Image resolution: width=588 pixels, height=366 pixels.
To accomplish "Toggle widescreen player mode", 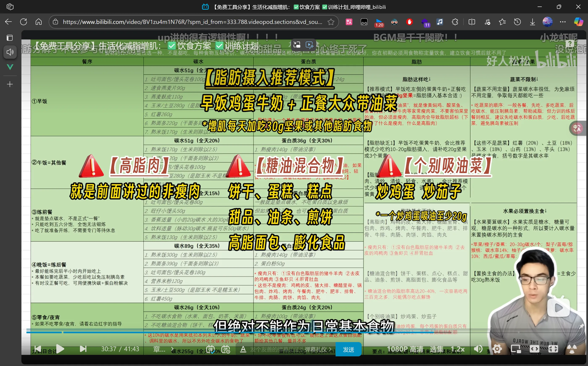I will (534, 349).
